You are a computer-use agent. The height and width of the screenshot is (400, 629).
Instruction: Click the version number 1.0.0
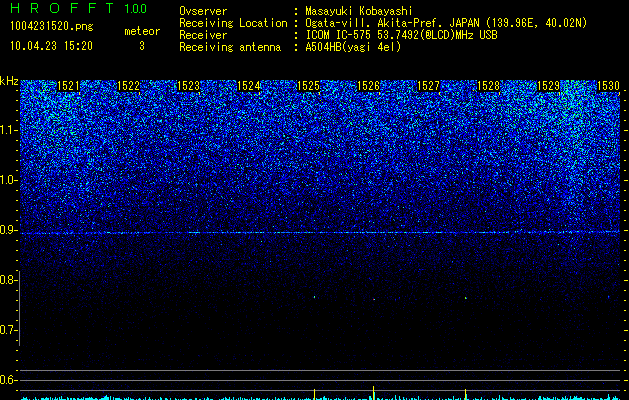pos(135,8)
